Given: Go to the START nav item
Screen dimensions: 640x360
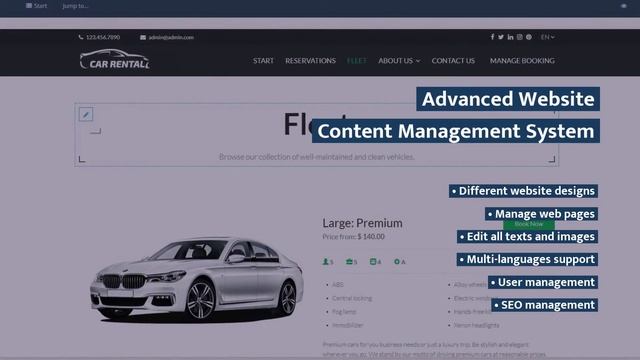Looking at the screenshot, I should [x=263, y=61].
